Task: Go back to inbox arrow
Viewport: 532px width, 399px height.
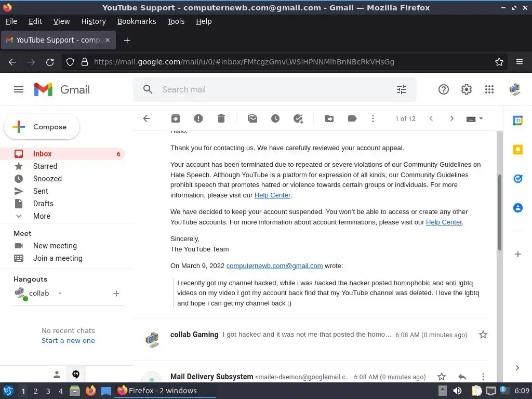Action: [x=147, y=118]
